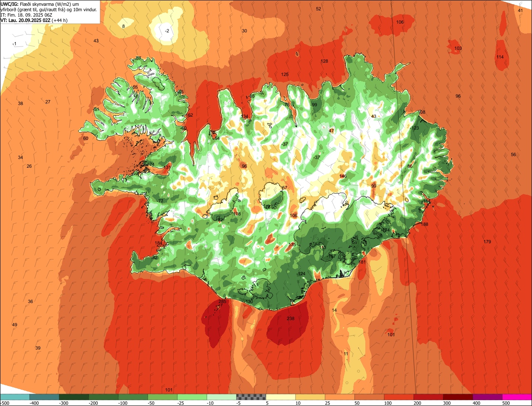Click the golden yellow swatch between 10 and 25

point(310,396)
